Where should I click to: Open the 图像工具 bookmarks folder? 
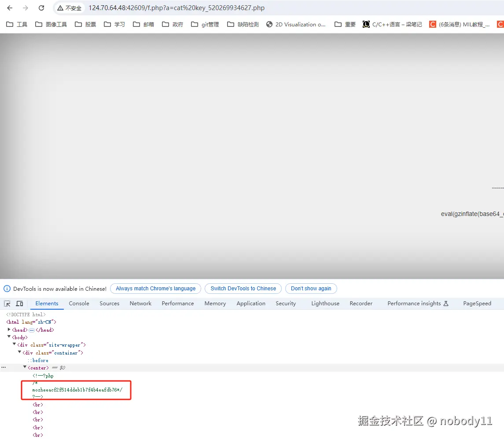click(51, 24)
